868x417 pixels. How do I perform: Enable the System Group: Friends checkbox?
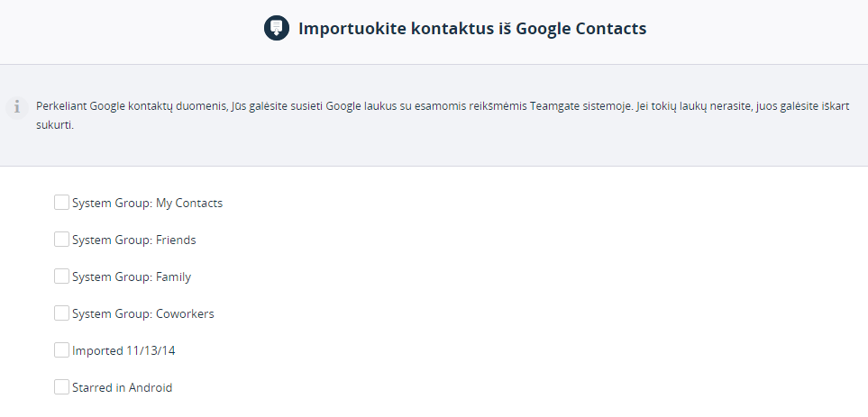tap(61, 240)
